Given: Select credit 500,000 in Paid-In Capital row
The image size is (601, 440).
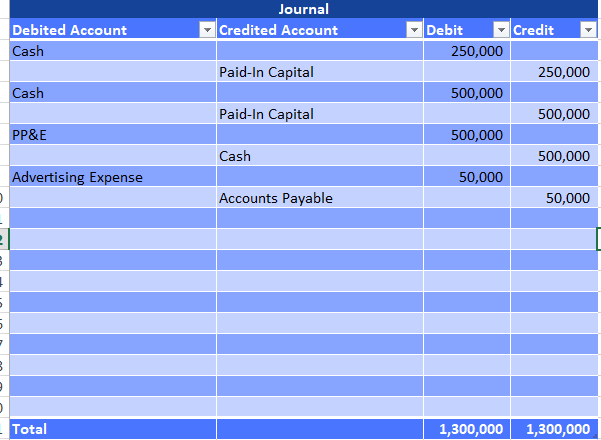Looking at the screenshot, I should click(x=554, y=114).
